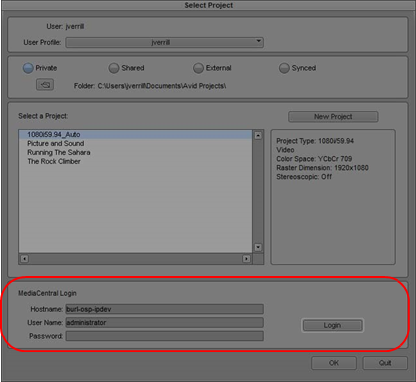Click the project list scroll down arrow
The width and height of the screenshot is (416, 382).
coord(258,247)
